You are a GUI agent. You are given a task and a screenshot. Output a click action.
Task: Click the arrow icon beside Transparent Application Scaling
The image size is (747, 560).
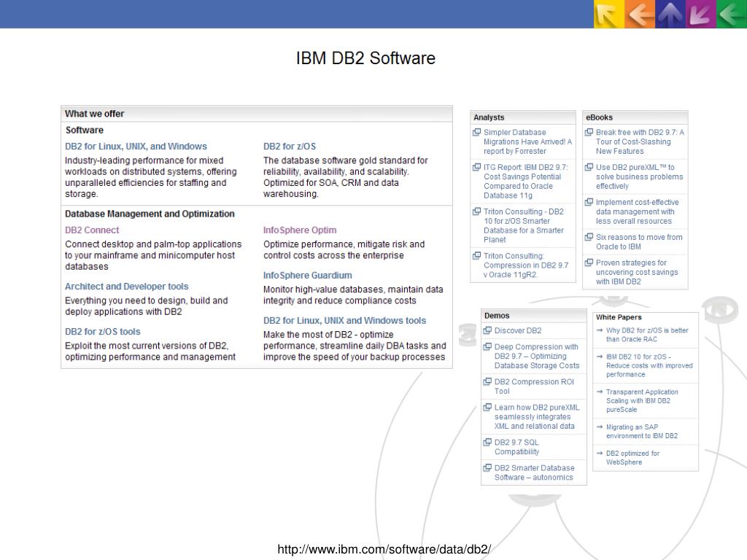point(600,392)
